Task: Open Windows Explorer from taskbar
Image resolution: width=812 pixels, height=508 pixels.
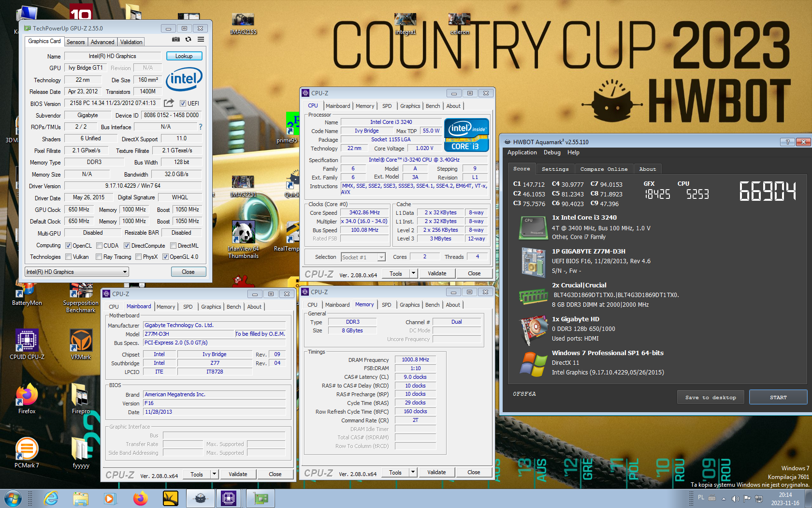Action: click(81, 498)
